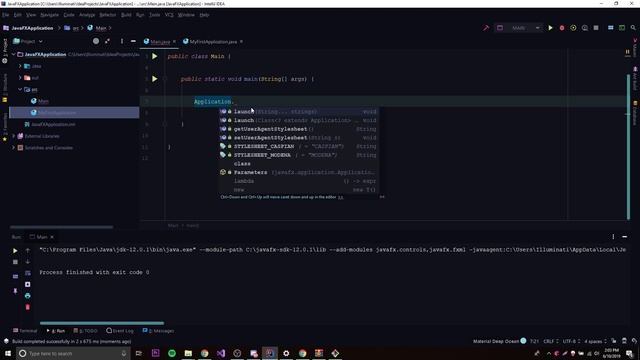640x360 pixels.
Task: Click the locate/scroll-from-source target icon
Action: 96,41
